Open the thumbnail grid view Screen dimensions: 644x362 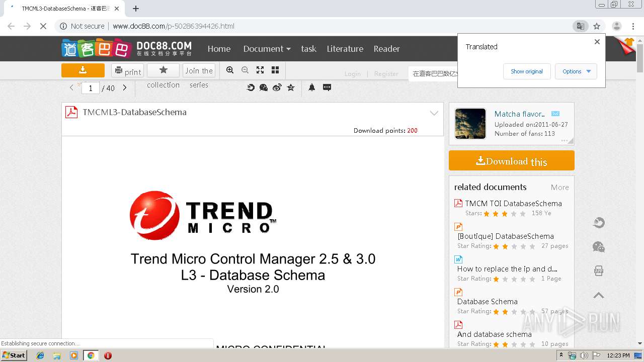[x=275, y=70]
